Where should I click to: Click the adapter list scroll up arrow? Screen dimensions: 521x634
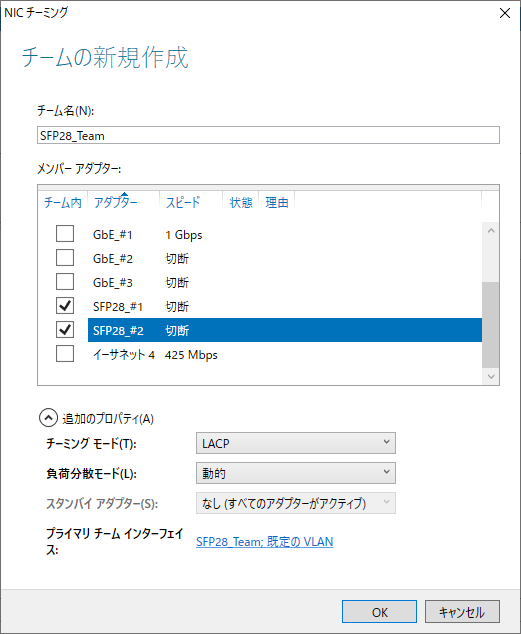pyautogui.click(x=491, y=230)
